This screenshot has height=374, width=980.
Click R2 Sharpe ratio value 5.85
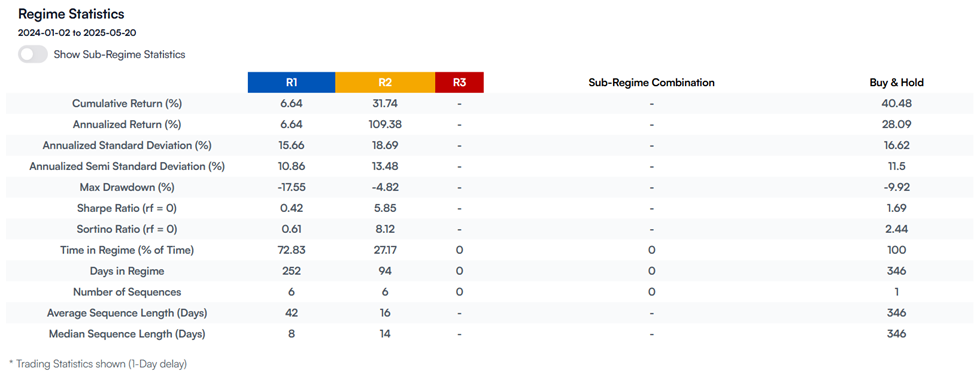[385, 208]
